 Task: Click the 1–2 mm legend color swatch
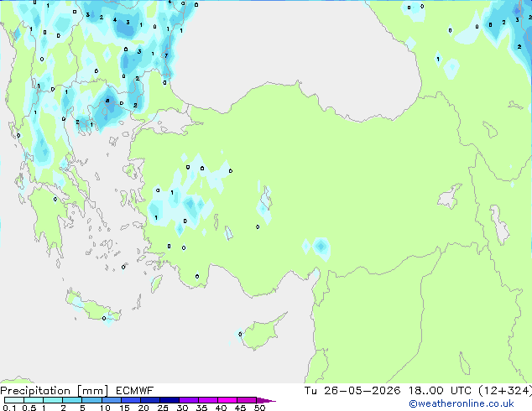click(53, 400)
